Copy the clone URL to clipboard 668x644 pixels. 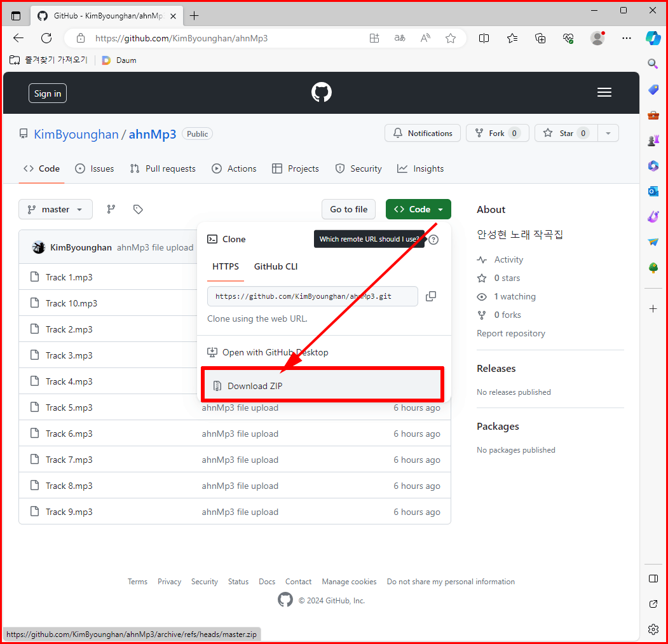tap(431, 296)
